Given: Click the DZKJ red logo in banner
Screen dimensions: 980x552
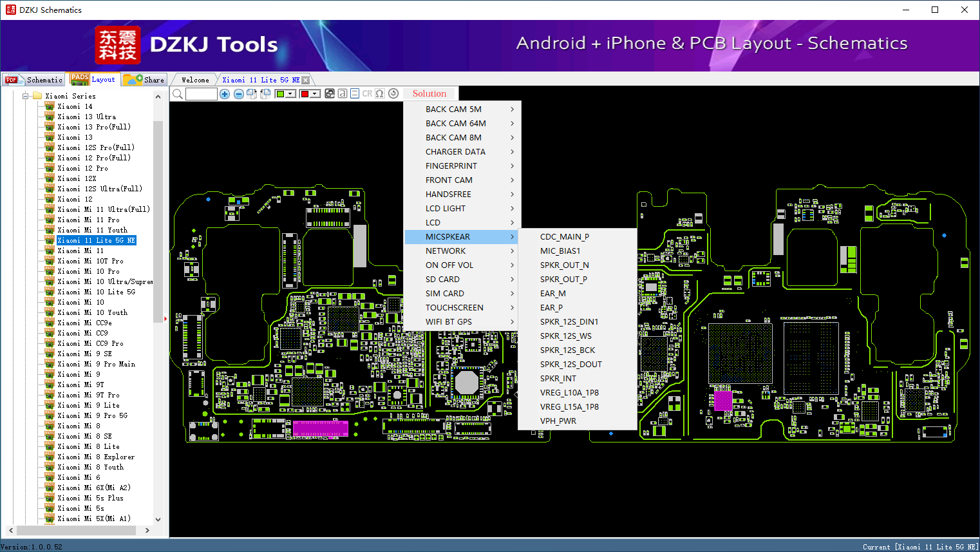Looking at the screenshot, I should click(x=117, y=45).
